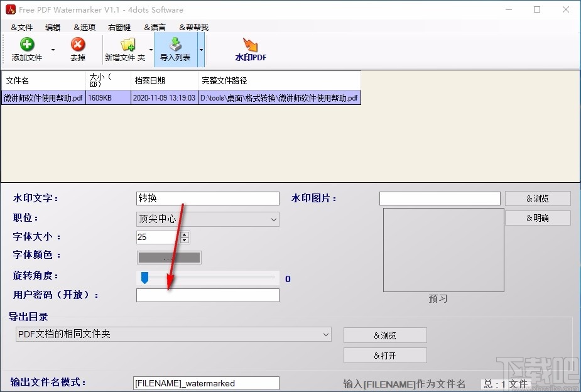581x392 pixels.
Task: Click &浏览 button for export directory
Action: [385, 335]
